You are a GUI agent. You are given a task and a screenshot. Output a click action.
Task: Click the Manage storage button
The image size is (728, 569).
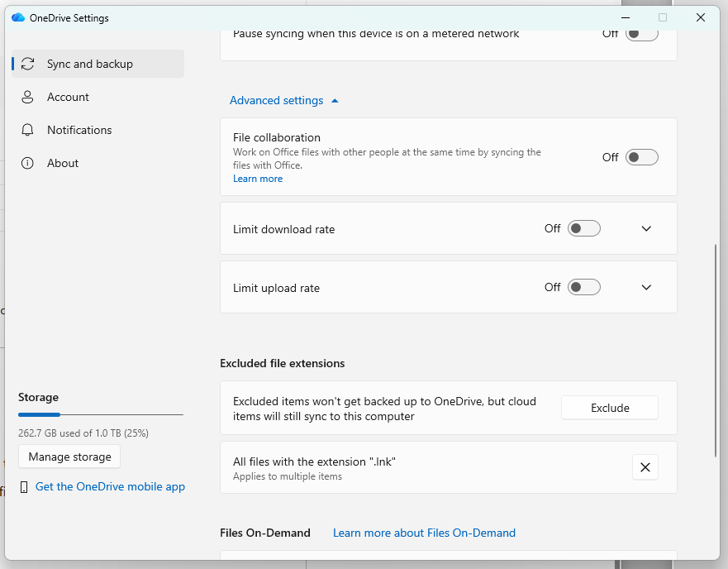click(x=69, y=457)
